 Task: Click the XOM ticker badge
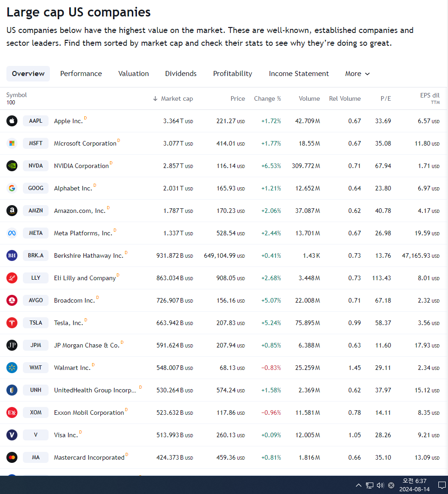pyautogui.click(x=36, y=413)
